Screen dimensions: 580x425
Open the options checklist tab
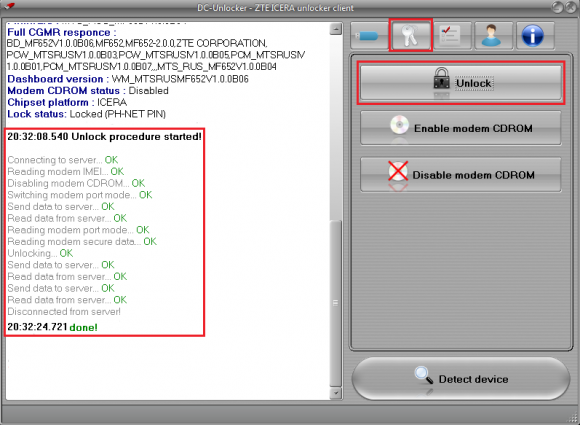pyautogui.click(x=452, y=36)
